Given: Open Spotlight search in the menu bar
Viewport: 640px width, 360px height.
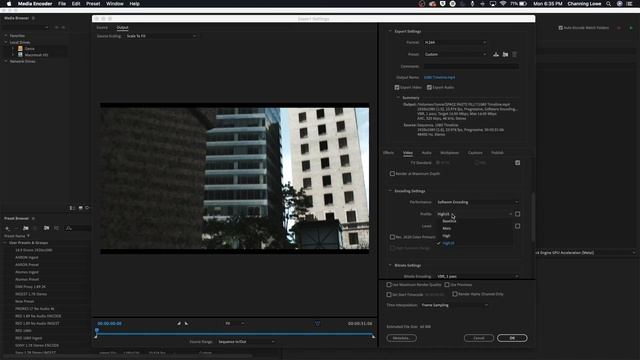Looking at the screenshot, I should 609,4.
